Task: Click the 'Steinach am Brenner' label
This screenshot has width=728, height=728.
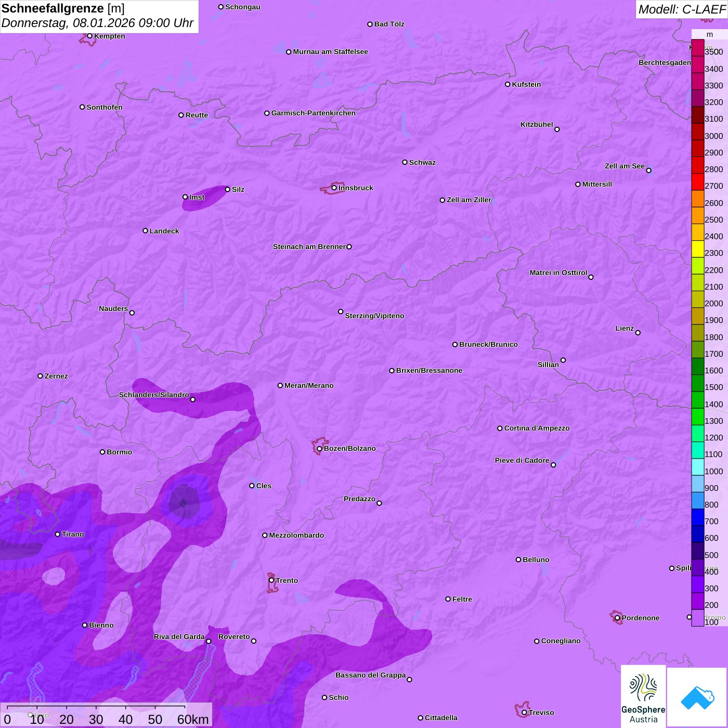Action: 309,246
